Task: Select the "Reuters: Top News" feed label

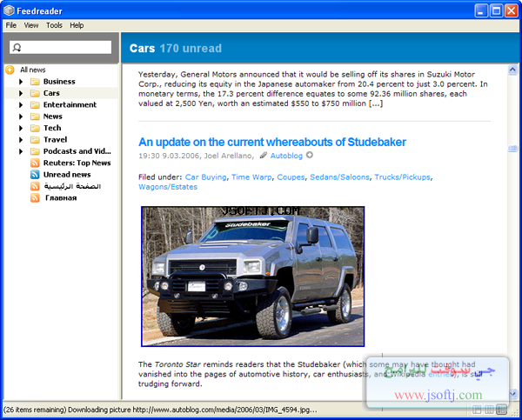Action: [77, 163]
